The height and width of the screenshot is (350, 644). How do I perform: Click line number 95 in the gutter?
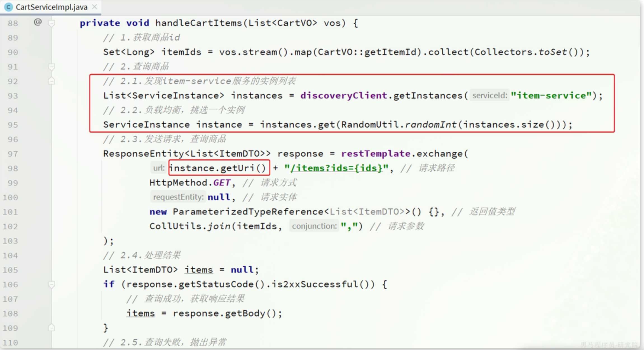coord(13,125)
